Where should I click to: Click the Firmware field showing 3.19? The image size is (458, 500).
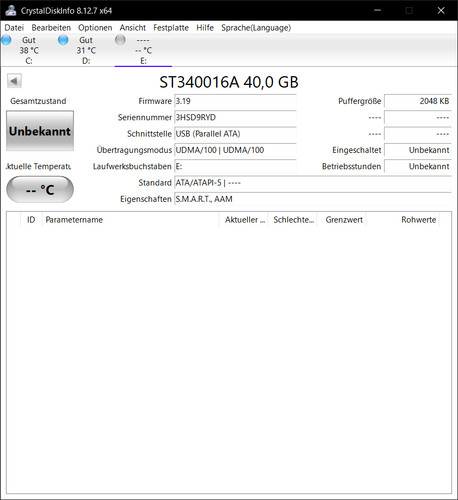[x=235, y=101]
